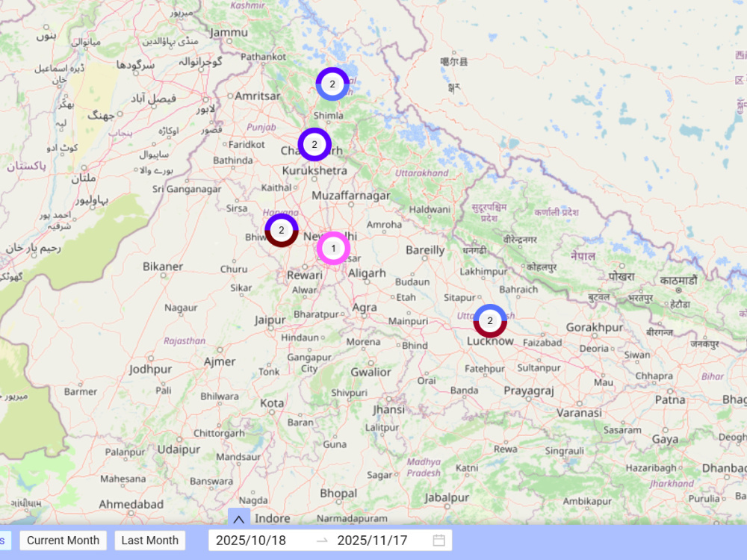Click the Prayagraj city label
747x560 pixels.
click(529, 391)
